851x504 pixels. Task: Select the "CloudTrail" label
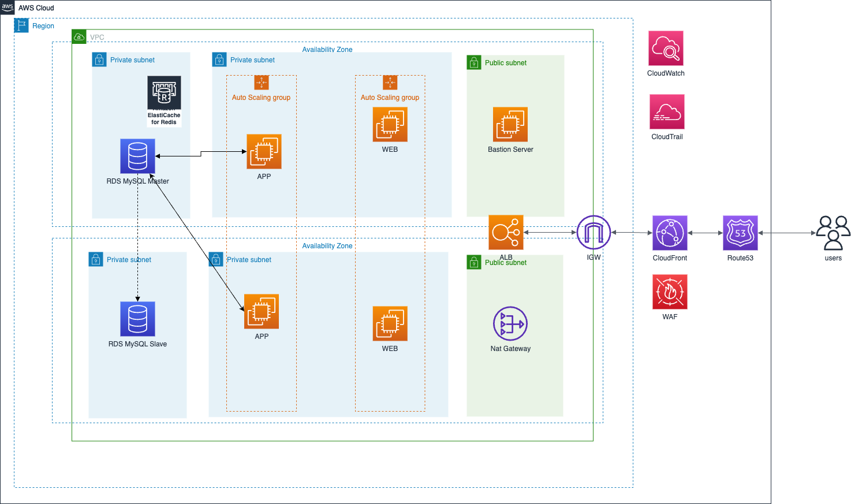click(667, 137)
